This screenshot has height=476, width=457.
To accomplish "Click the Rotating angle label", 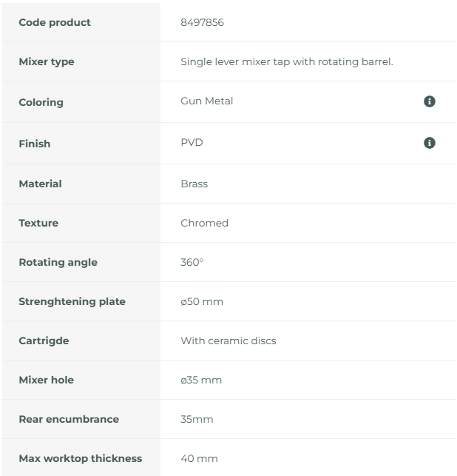I will click(x=58, y=262).
